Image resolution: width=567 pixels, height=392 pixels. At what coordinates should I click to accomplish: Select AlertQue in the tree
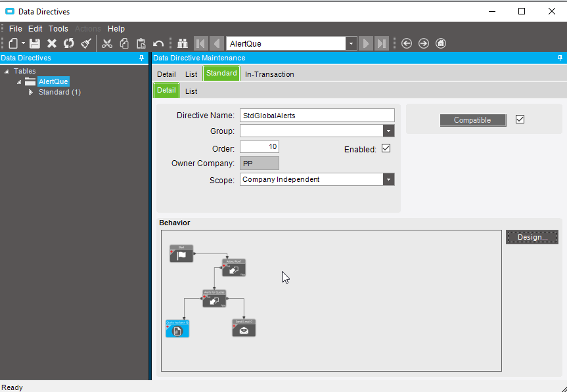[x=53, y=81]
